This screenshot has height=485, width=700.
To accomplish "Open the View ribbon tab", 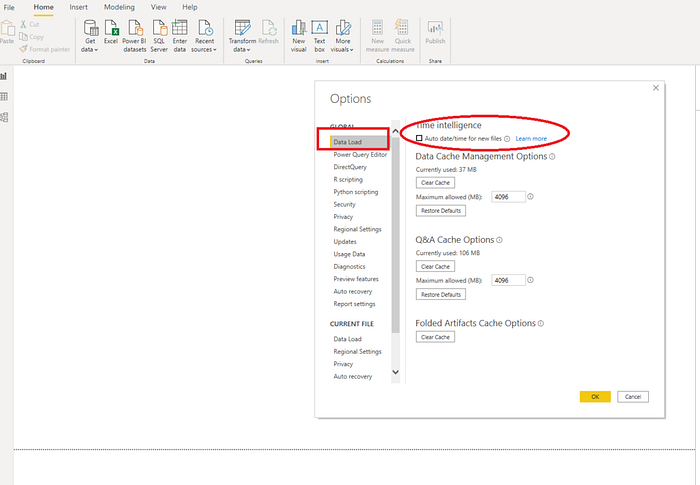I will (x=158, y=7).
